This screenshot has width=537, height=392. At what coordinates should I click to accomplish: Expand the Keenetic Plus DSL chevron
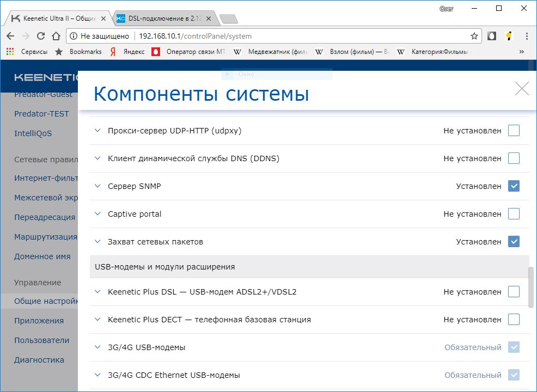[x=97, y=292]
